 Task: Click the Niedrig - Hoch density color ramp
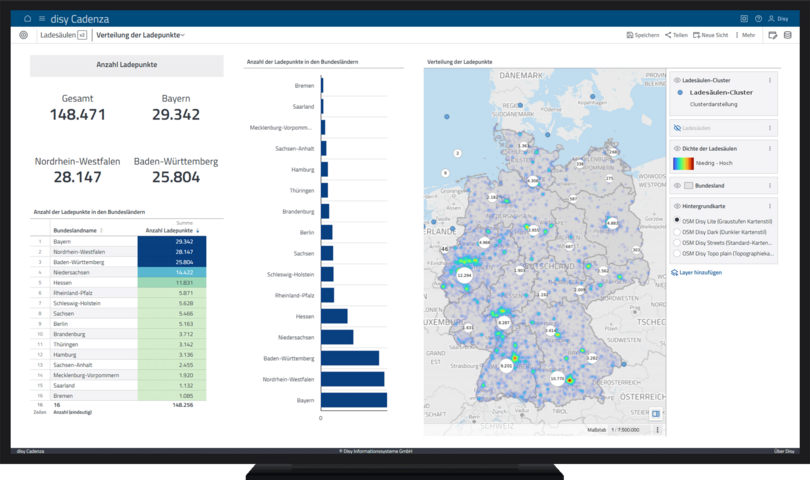pyautogui.click(x=683, y=163)
